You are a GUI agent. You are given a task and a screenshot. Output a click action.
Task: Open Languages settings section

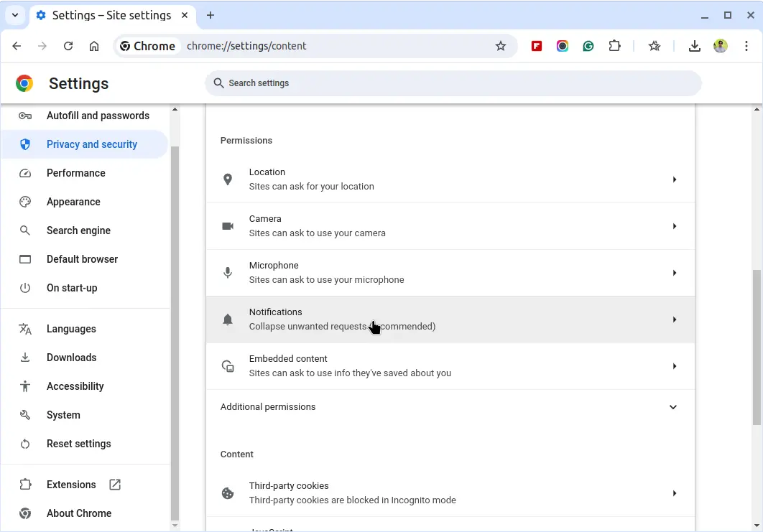tap(85, 329)
